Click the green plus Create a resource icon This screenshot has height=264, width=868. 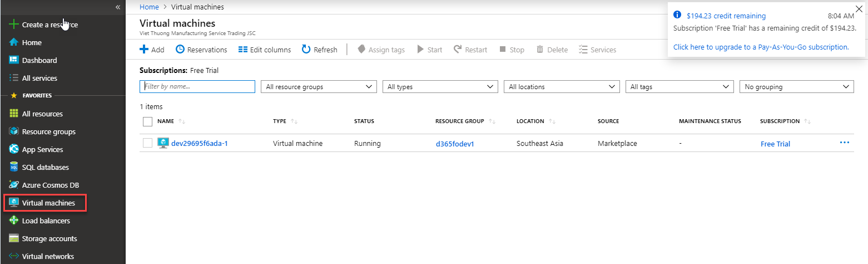pyautogui.click(x=14, y=25)
